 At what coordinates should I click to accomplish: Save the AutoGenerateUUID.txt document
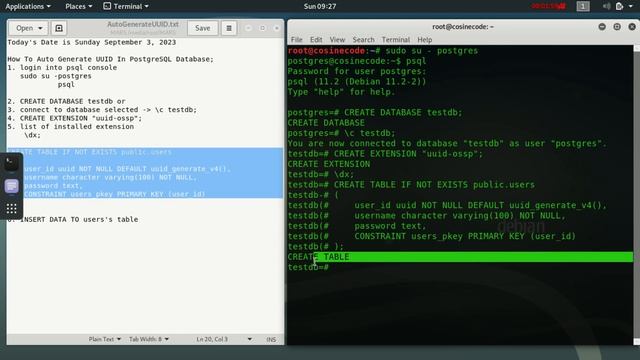tap(202, 28)
